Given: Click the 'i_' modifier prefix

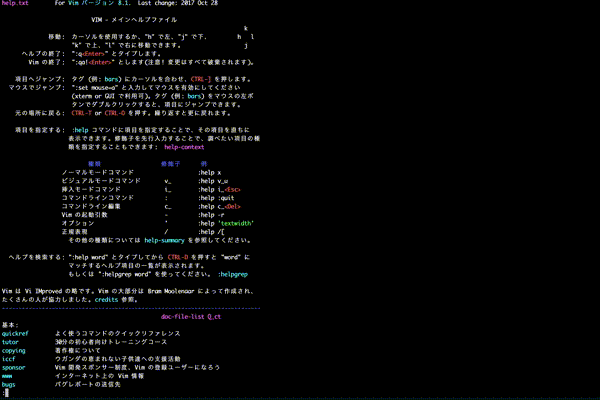Looking at the screenshot, I should [x=168, y=189].
